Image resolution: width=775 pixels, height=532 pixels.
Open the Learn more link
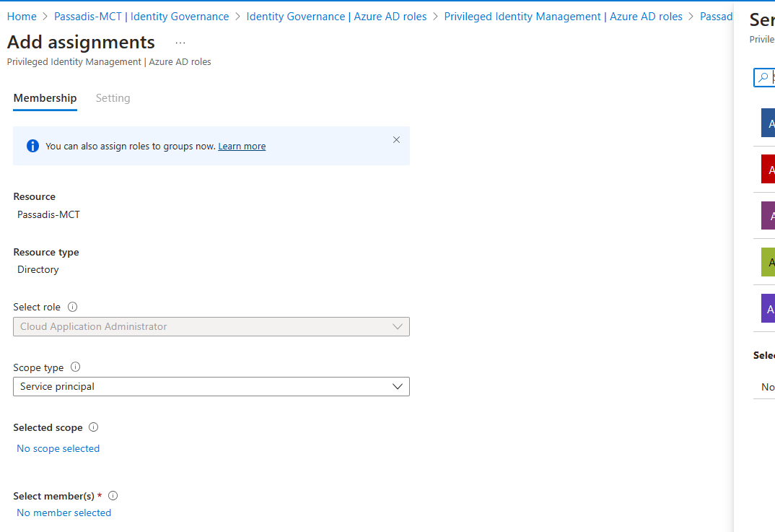click(242, 146)
